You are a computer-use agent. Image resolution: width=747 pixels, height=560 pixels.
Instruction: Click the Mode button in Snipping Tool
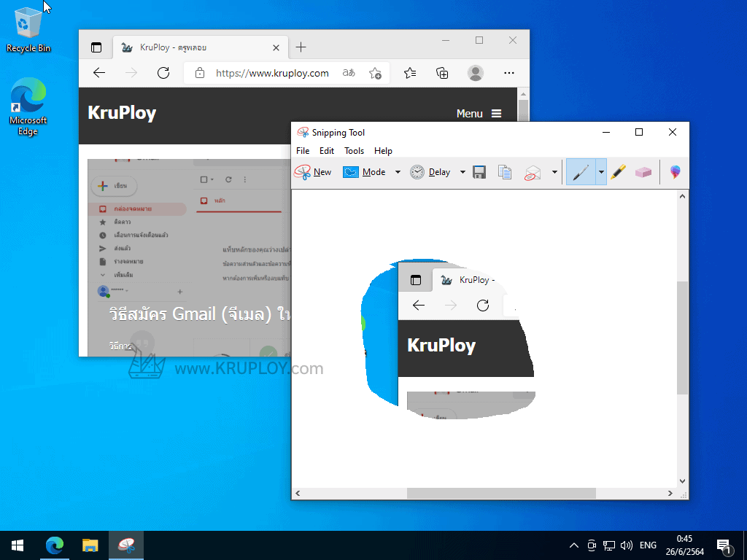(x=365, y=172)
